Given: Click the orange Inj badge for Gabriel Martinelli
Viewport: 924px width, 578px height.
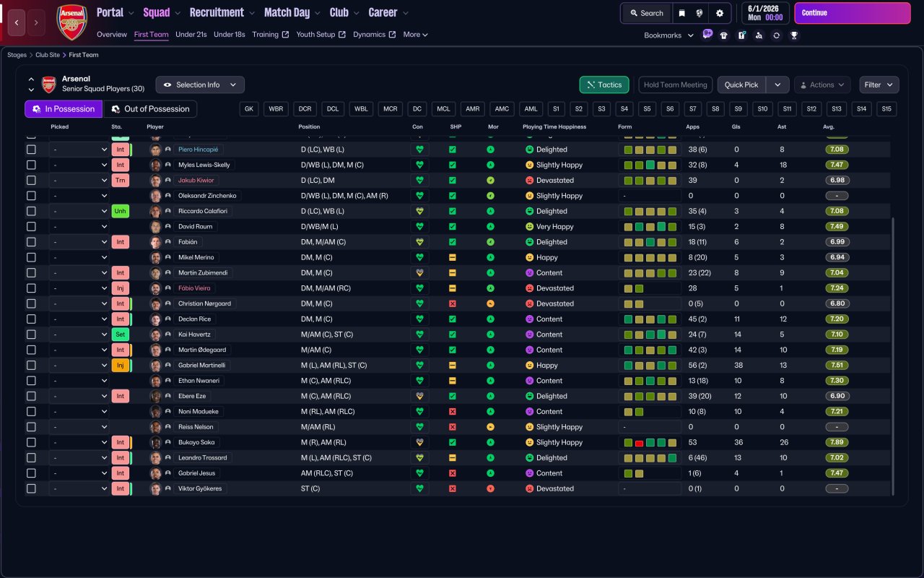Looking at the screenshot, I should click(x=120, y=366).
